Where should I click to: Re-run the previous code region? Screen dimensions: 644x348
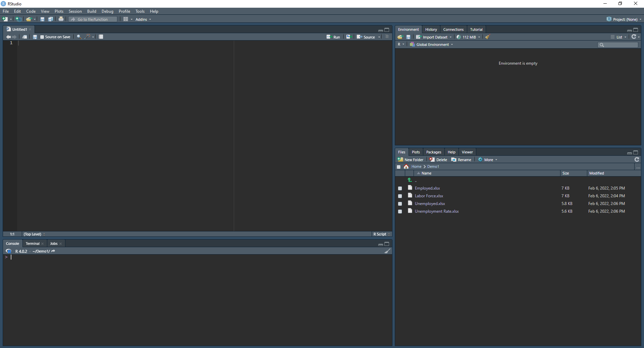tap(348, 37)
